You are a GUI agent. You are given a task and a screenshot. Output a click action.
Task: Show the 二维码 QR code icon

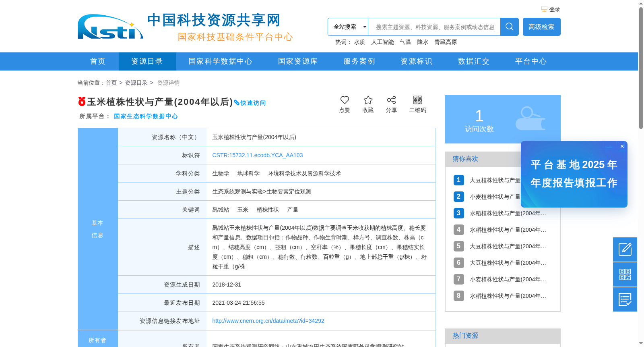418,100
